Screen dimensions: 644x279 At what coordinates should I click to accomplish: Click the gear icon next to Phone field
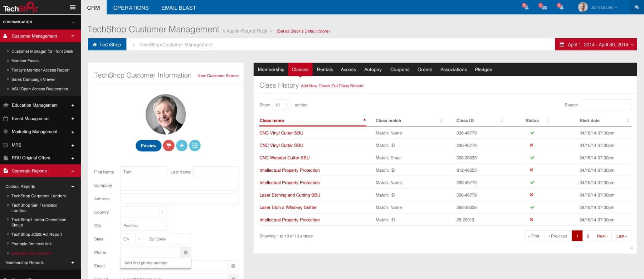point(186,253)
